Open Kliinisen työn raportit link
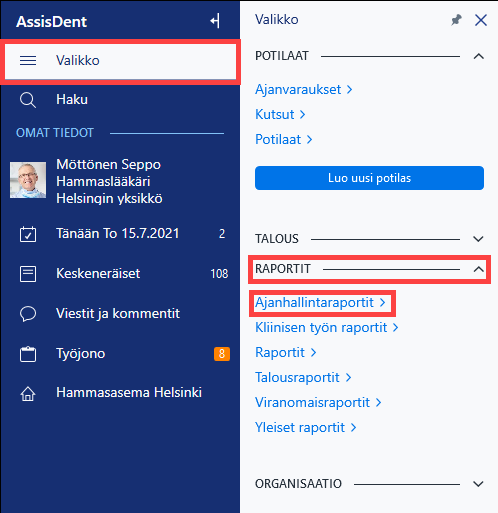This screenshot has width=498, height=513. tap(327, 328)
